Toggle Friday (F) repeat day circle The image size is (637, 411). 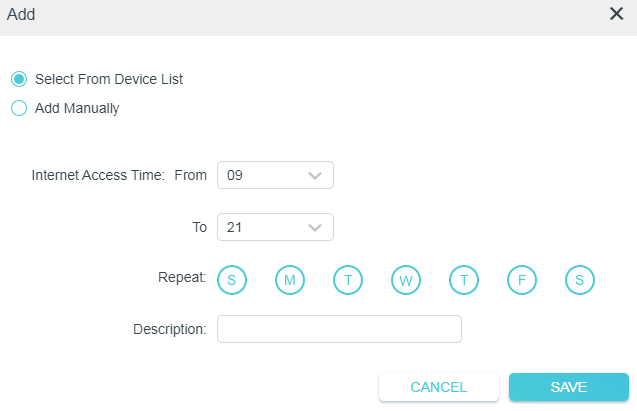[521, 280]
